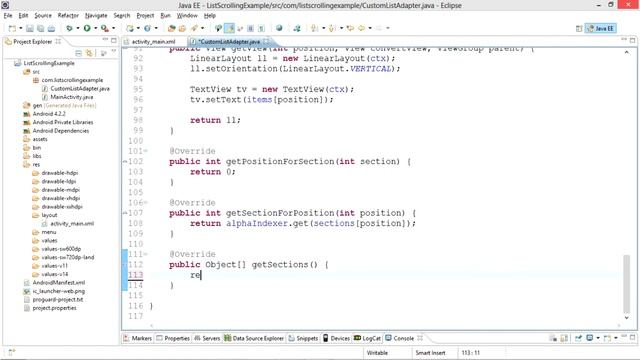Open the File menu
Image resolution: width=640 pixels, height=360 pixels.
8,16
